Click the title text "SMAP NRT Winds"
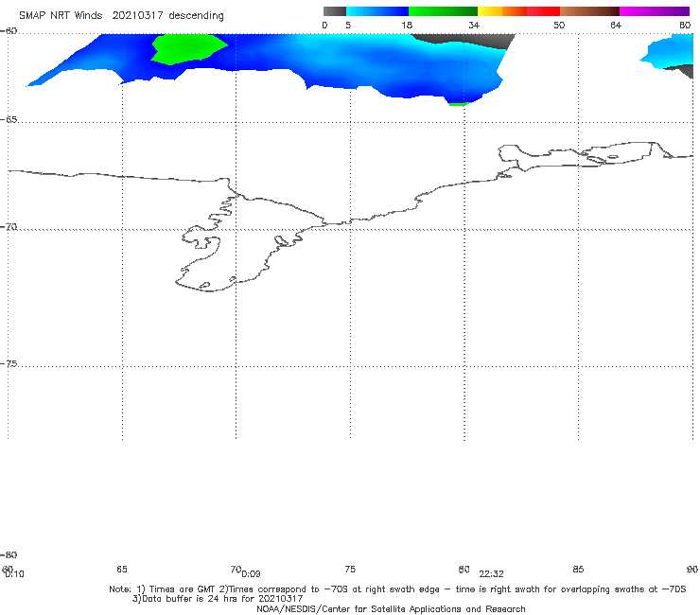This screenshot has height=615, width=700. click(61, 15)
